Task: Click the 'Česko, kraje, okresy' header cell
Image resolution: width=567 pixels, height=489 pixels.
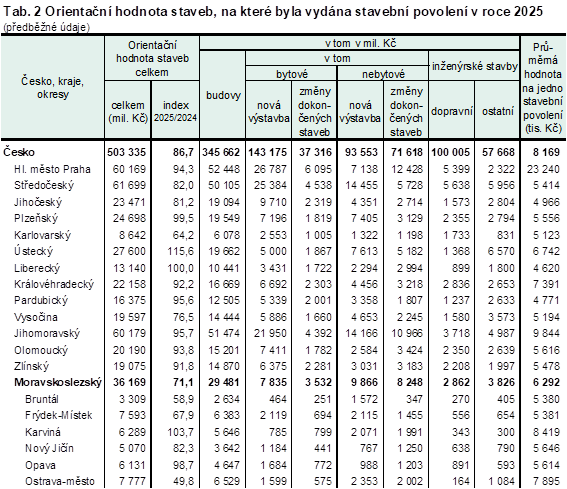Action: [52, 88]
